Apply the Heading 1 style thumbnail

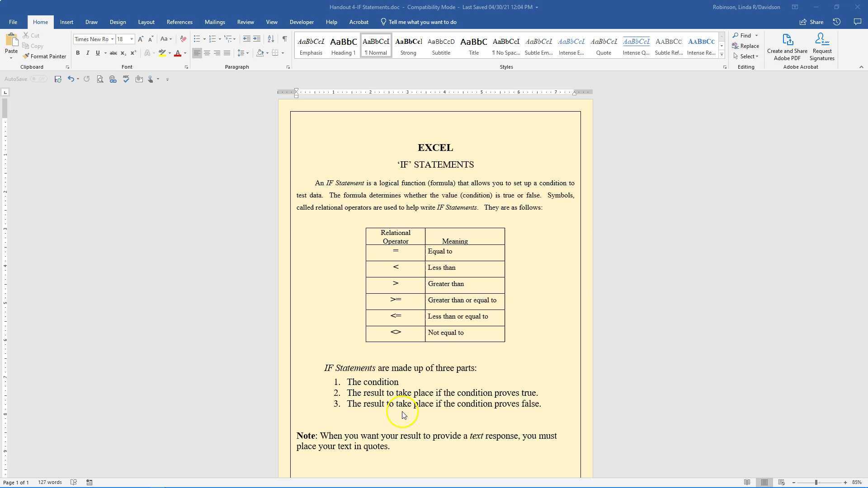pos(343,46)
